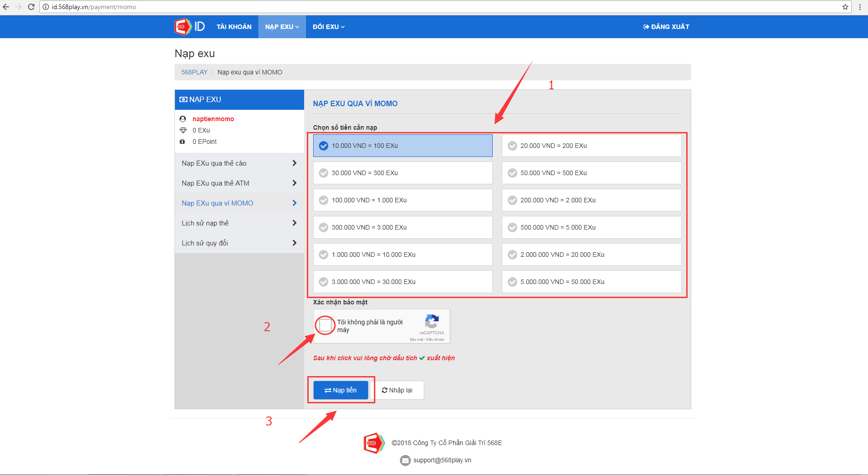
Task: Select 1.000.000 VND = 10.000 EXu option
Action: (x=402, y=255)
